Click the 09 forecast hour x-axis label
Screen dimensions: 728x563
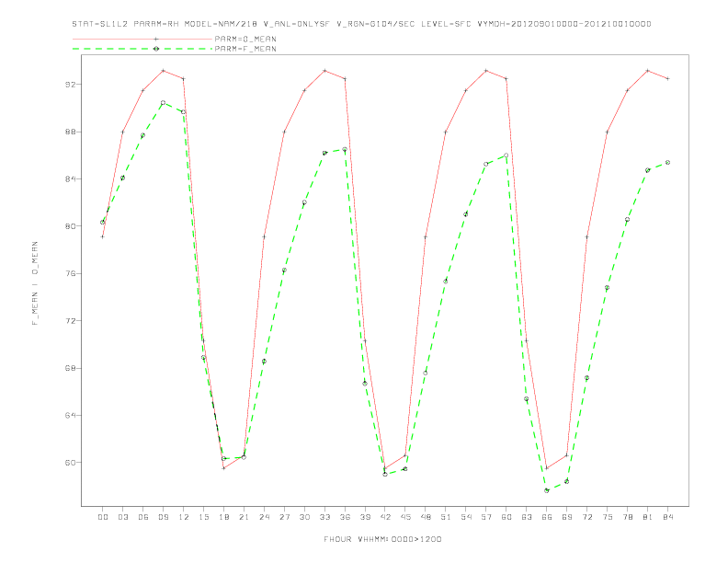click(163, 517)
